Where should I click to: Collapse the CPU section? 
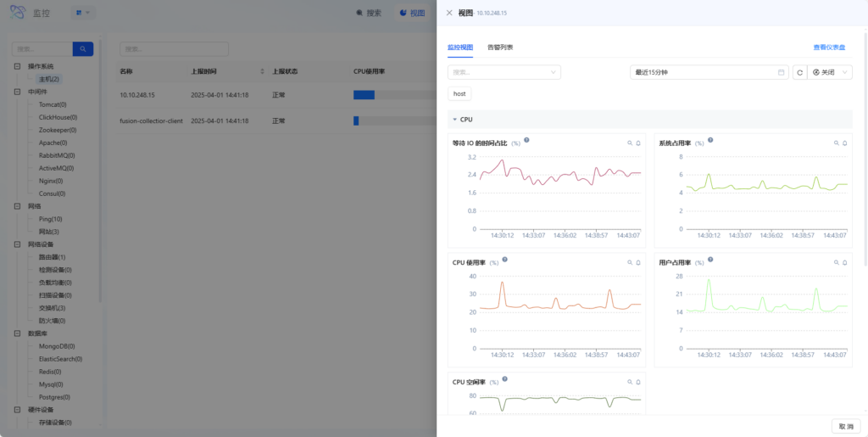coord(455,120)
